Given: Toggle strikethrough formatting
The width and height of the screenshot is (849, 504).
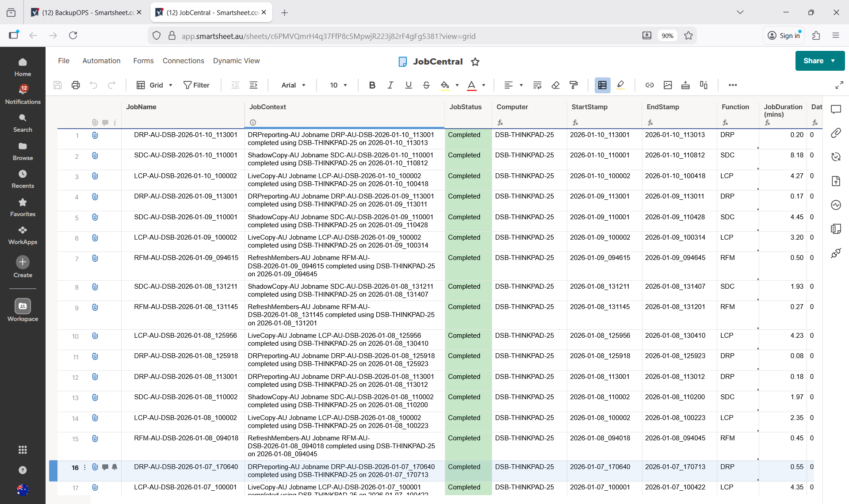Looking at the screenshot, I should (426, 85).
